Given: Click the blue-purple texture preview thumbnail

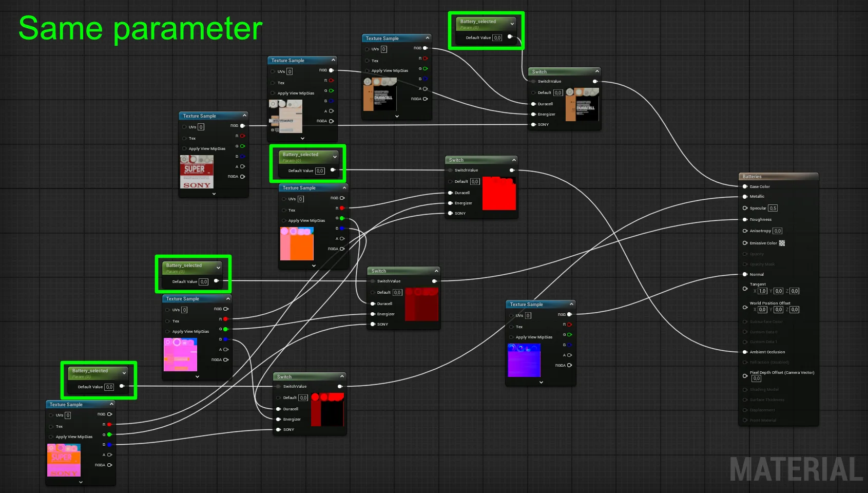Looking at the screenshot, I should 524,361.
